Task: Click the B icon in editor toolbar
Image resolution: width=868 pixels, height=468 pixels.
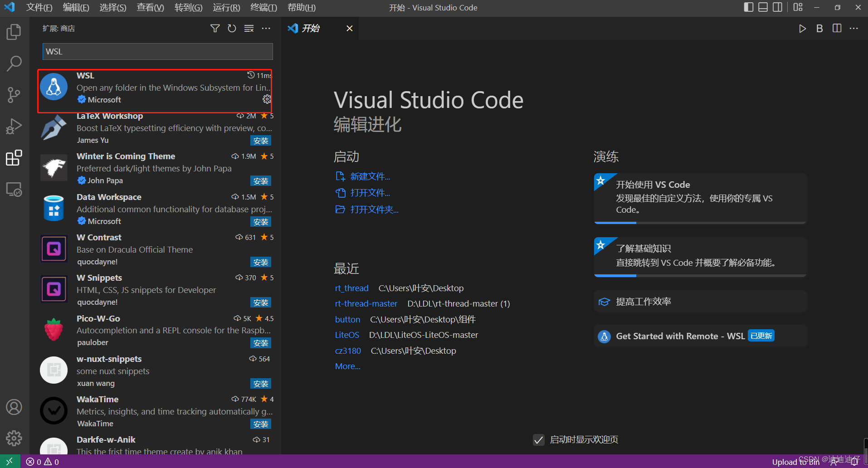Action: 819,29
